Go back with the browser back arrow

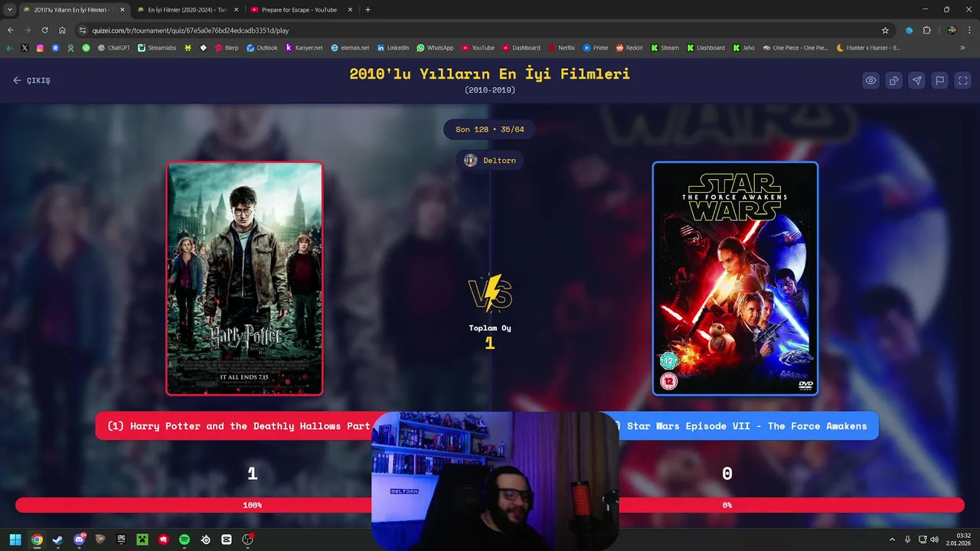click(10, 31)
